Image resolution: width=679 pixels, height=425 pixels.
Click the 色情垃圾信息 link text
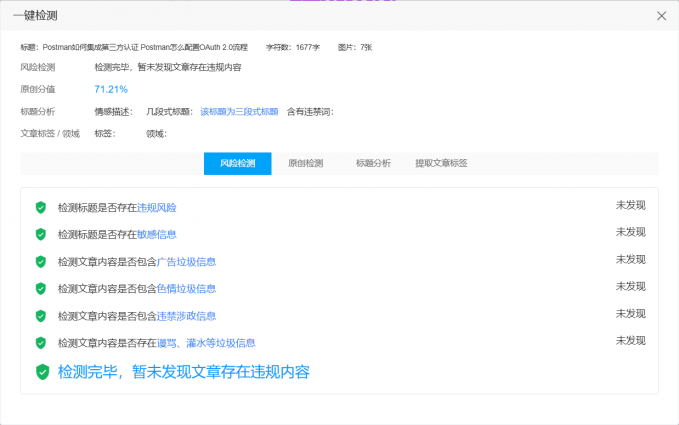point(186,289)
